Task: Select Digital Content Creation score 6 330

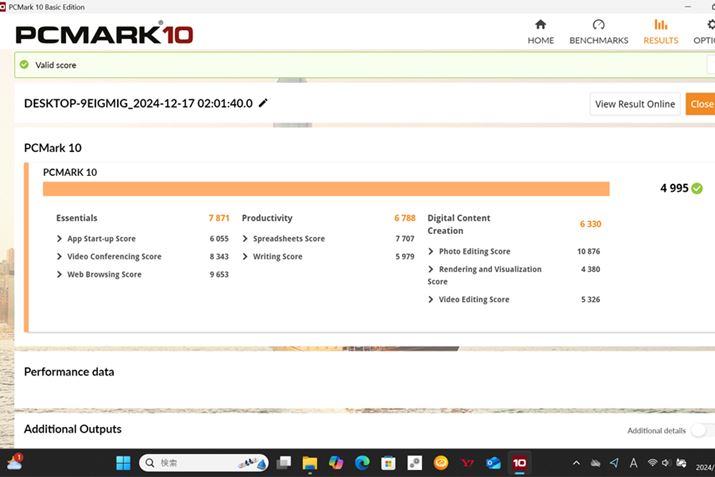Action: [x=591, y=224]
